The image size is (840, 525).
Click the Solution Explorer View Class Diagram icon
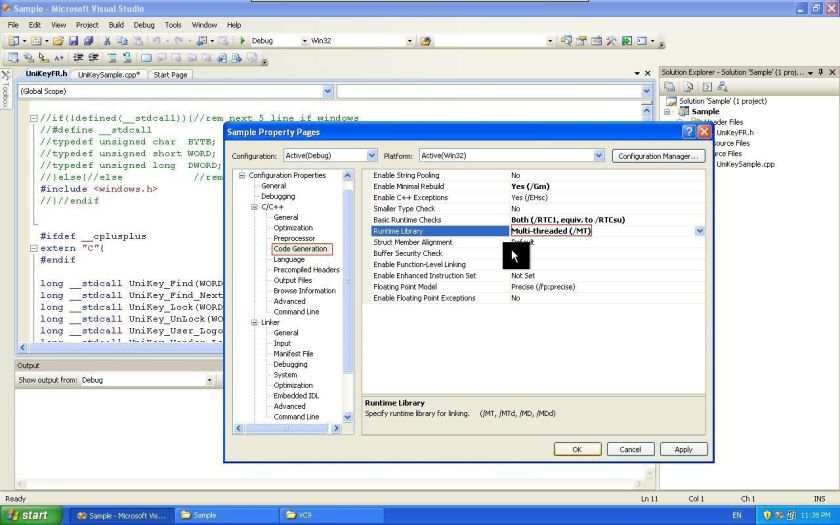point(722,86)
